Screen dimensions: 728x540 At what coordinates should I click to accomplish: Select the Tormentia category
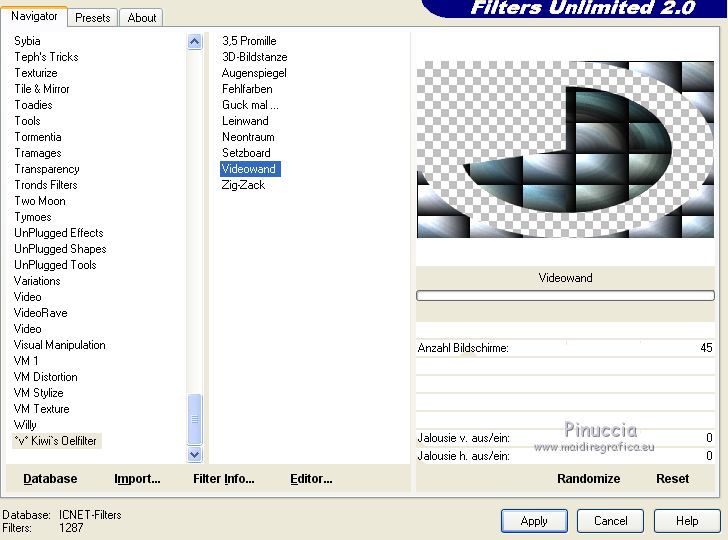[x=38, y=137]
